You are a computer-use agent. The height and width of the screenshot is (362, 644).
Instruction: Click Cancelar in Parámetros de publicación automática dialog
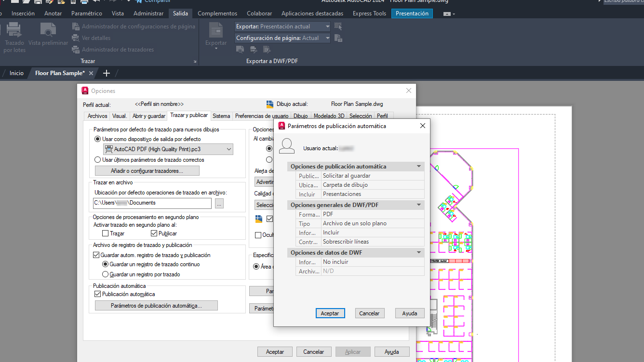coord(370,313)
